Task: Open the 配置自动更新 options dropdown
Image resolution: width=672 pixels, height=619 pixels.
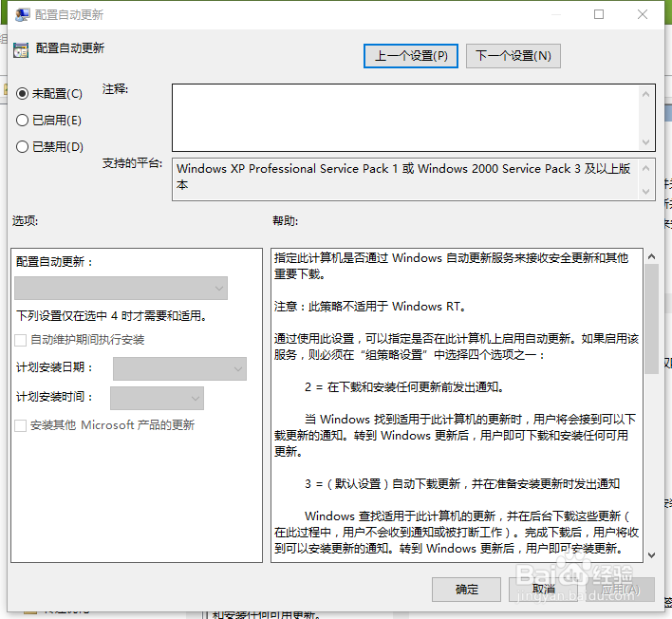Action: click(x=121, y=288)
